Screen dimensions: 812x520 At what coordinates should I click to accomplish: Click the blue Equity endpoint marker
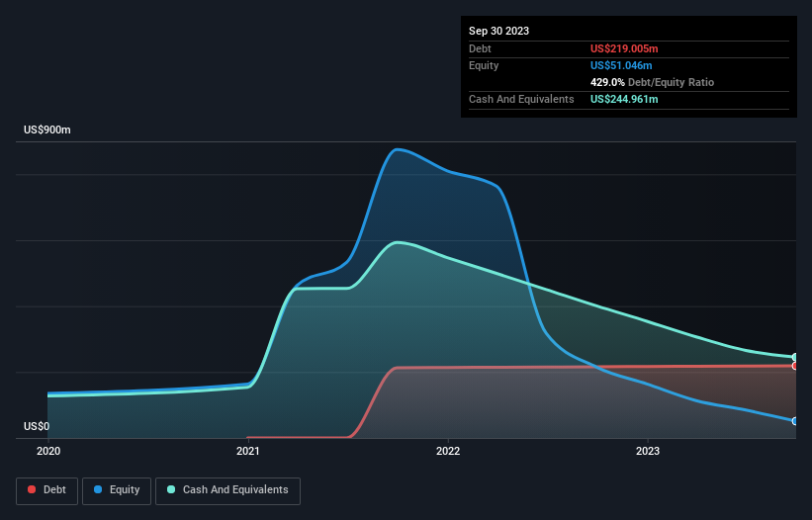pyautogui.click(x=795, y=421)
